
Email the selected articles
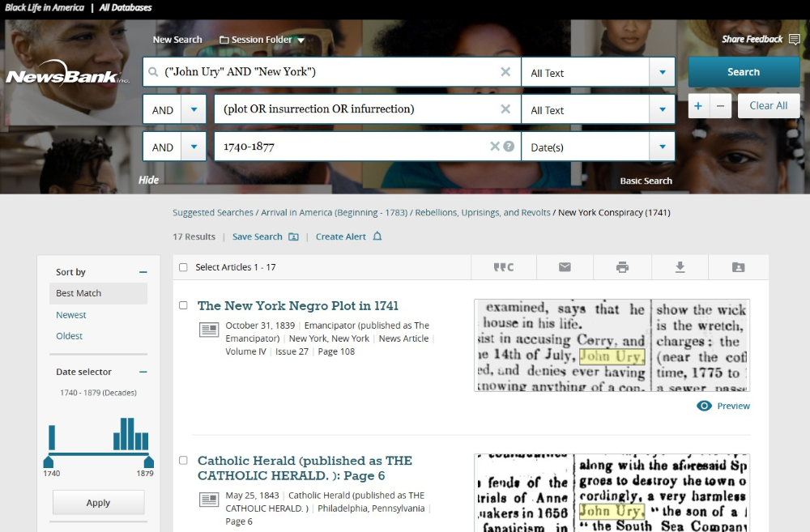pyautogui.click(x=566, y=266)
